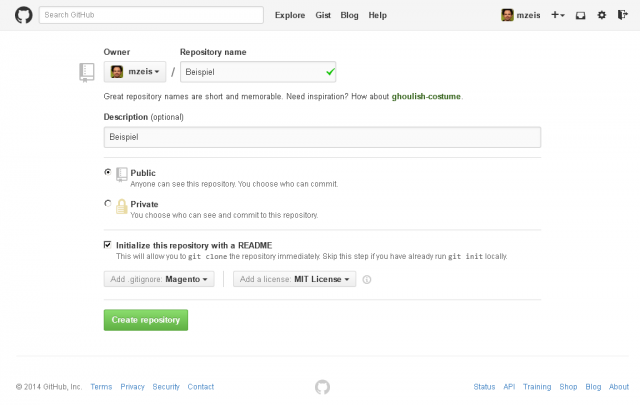640x405 pixels.
Task: Open the footer Blog link
Action: click(x=593, y=387)
